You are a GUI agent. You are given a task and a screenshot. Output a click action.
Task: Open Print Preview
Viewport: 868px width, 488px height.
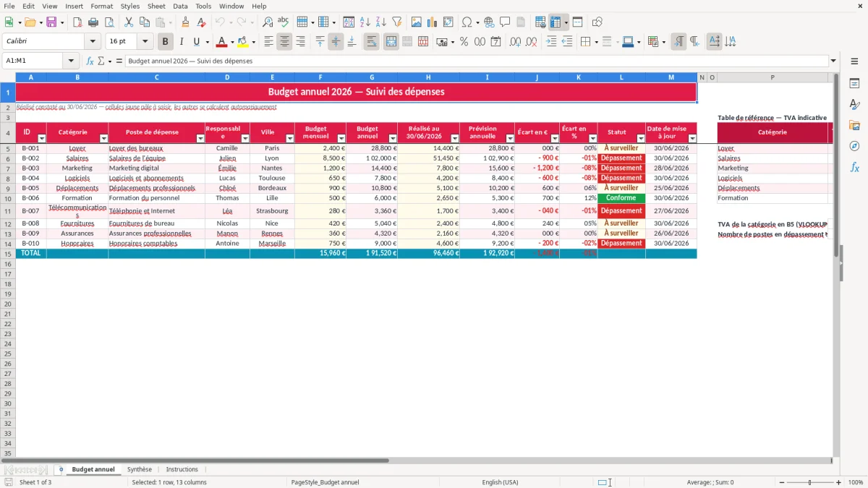[109, 22]
